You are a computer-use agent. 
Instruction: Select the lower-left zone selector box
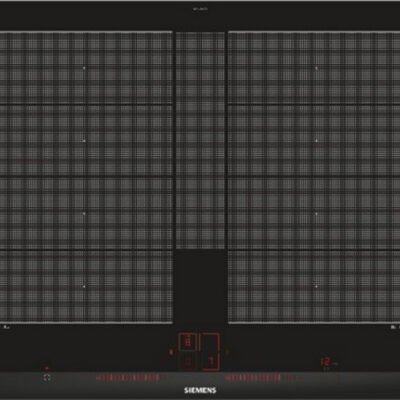pyautogui.click(x=188, y=361)
